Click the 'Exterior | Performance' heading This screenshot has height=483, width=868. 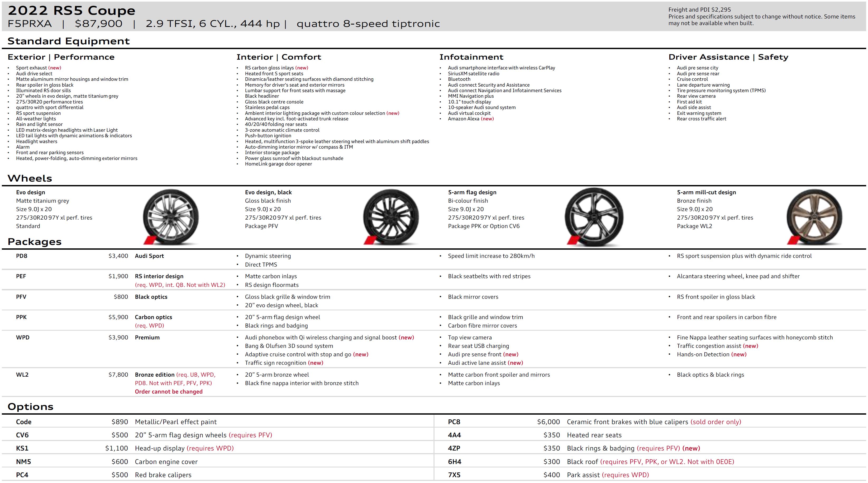pyautogui.click(x=61, y=57)
